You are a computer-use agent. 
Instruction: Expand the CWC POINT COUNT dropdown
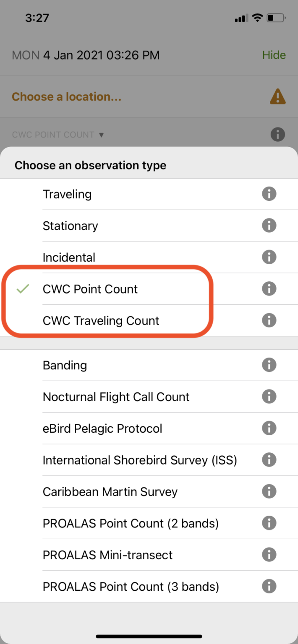[x=58, y=135]
